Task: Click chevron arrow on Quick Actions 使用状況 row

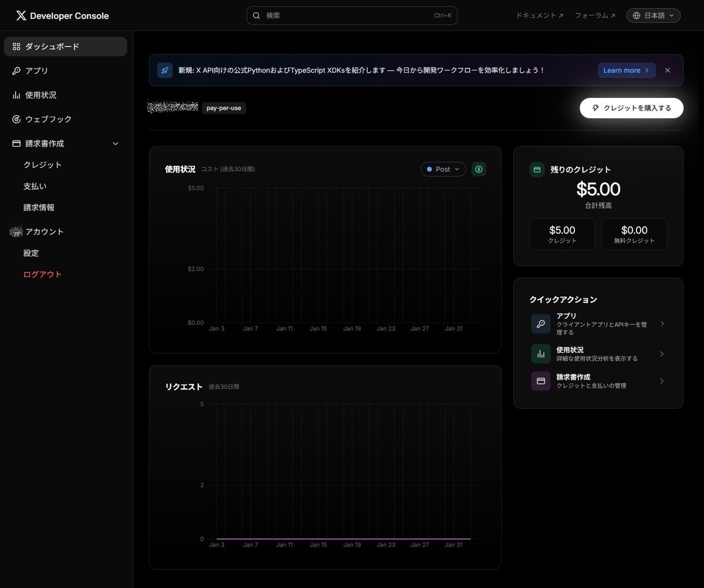Action: tap(662, 354)
